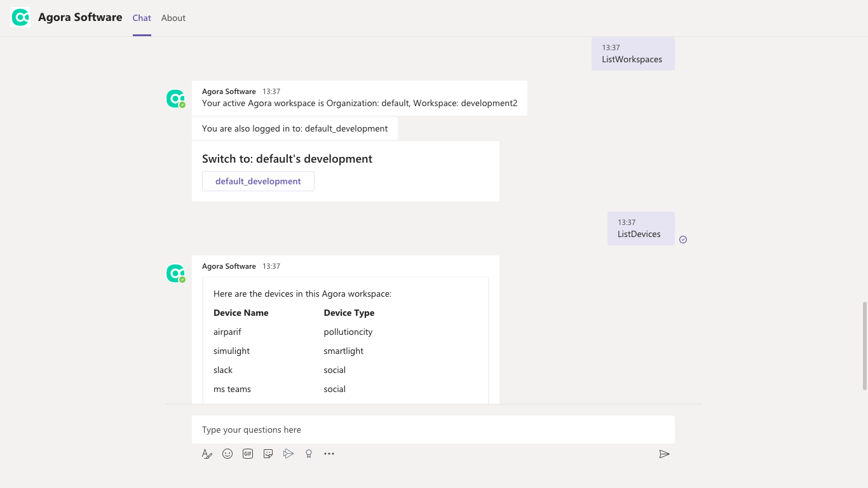Click 'You are also logged in to' message

pyautogui.click(x=295, y=128)
